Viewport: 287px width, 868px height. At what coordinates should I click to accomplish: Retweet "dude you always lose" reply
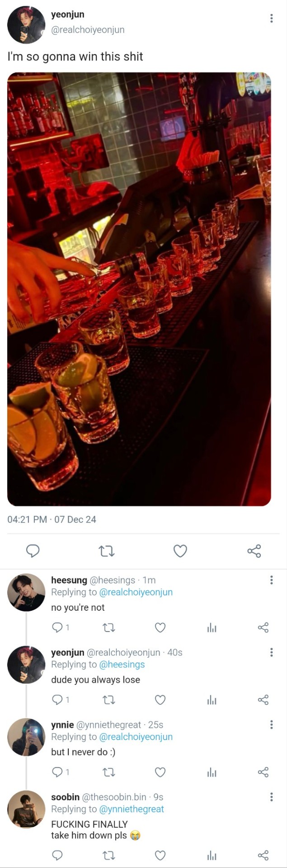[109, 700]
